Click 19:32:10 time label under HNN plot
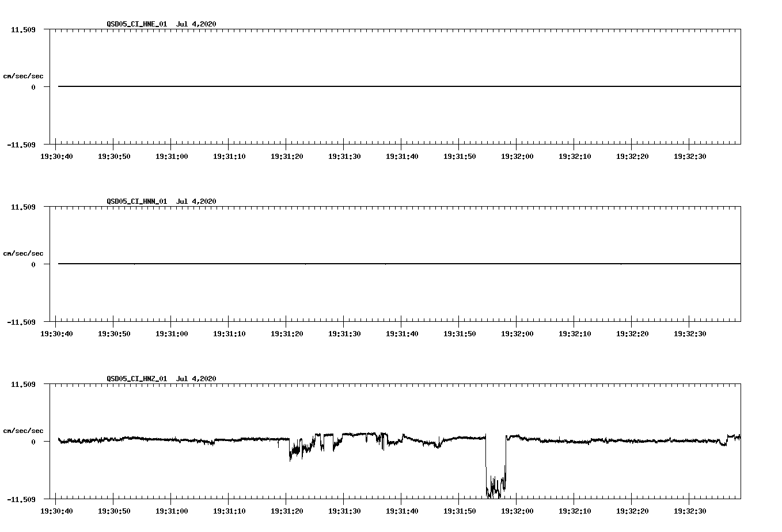The height and width of the screenshot is (532, 782). [575, 334]
